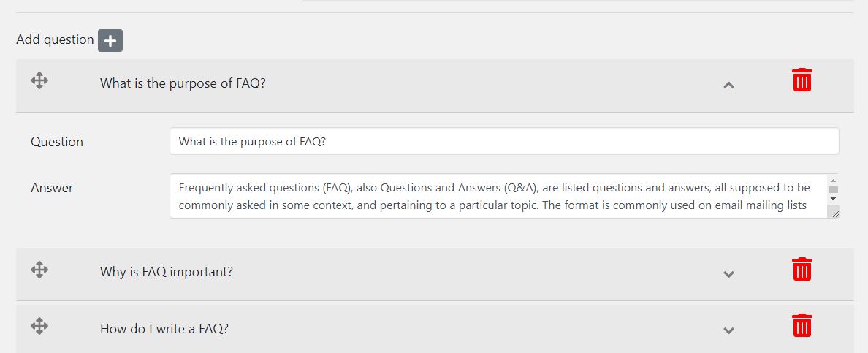Click drag handle for 'What is the purpose of FAQ?'
The height and width of the screenshot is (353, 868).
click(39, 81)
